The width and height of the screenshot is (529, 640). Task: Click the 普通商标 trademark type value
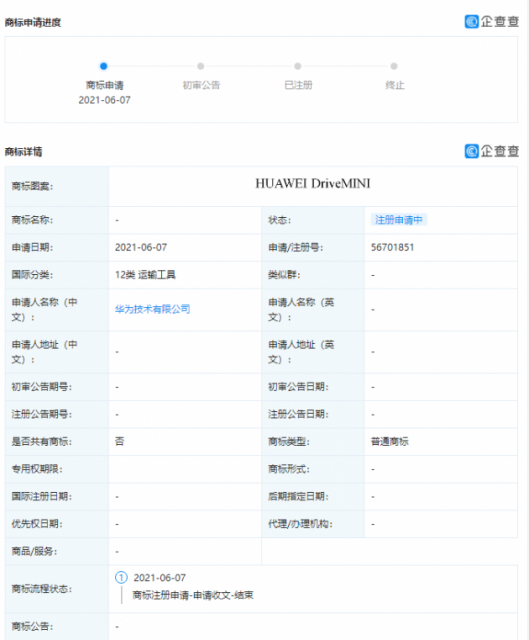coord(389,441)
